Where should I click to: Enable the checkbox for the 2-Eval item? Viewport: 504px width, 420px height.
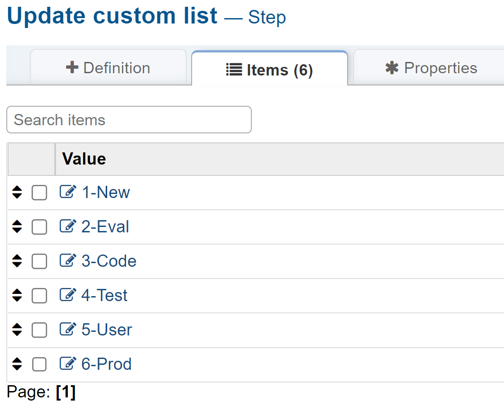tap(39, 227)
